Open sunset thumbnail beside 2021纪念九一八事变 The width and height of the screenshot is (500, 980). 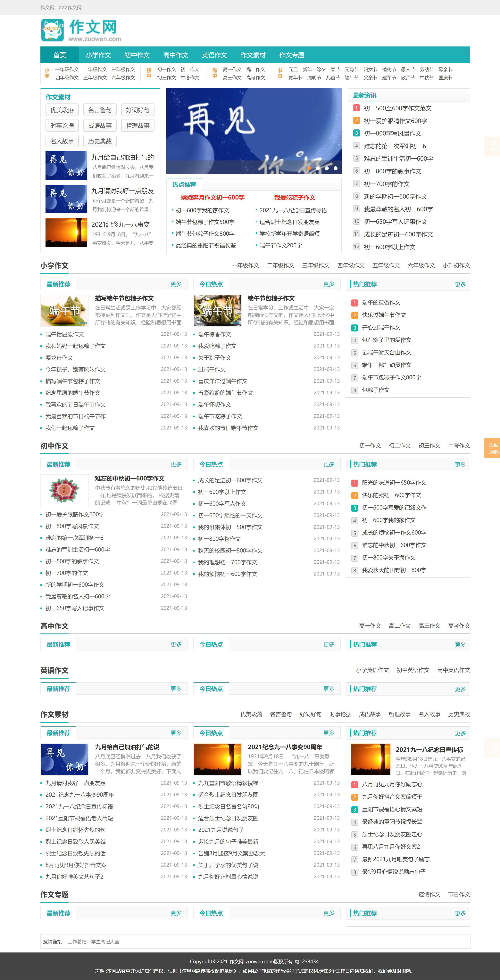[x=66, y=233]
